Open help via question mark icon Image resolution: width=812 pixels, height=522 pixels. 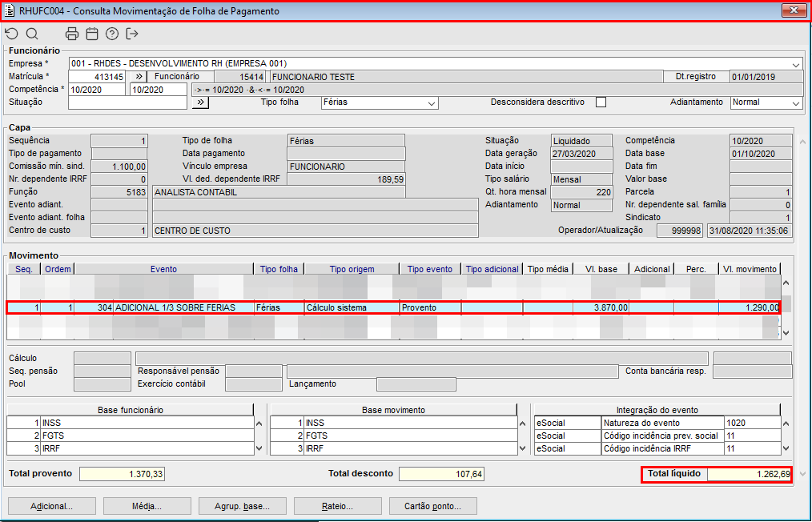pos(112,34)
